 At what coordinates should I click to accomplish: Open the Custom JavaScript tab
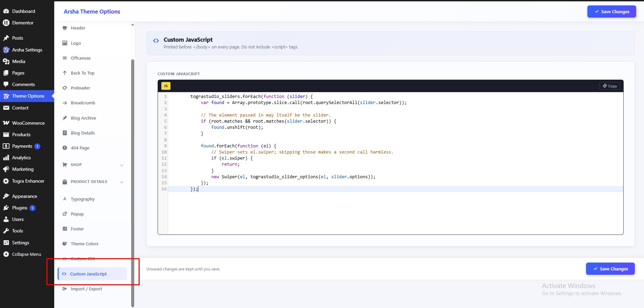(x=92, y=274)
